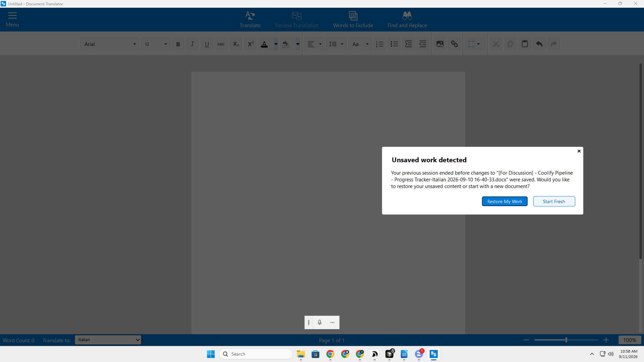The height and width of the screenshot is (362, 644).
Task: Toggle underline formatting
Action: (207, 44)
